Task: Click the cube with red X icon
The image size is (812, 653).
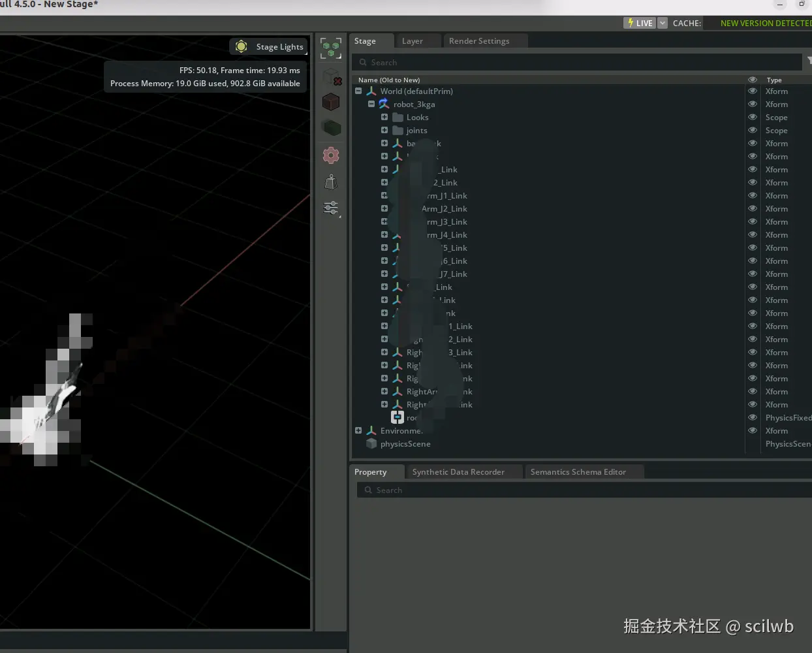Action: click(332, 76)
